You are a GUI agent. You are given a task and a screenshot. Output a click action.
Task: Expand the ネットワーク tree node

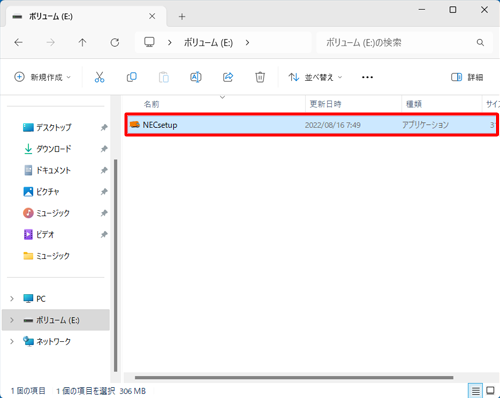click(x=12, y=341)
